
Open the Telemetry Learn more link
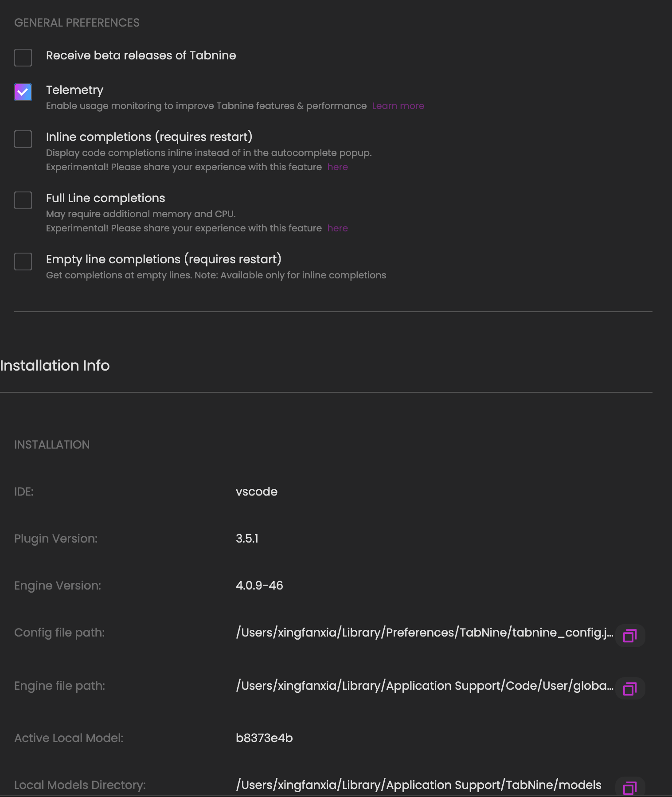coord(398,106)
